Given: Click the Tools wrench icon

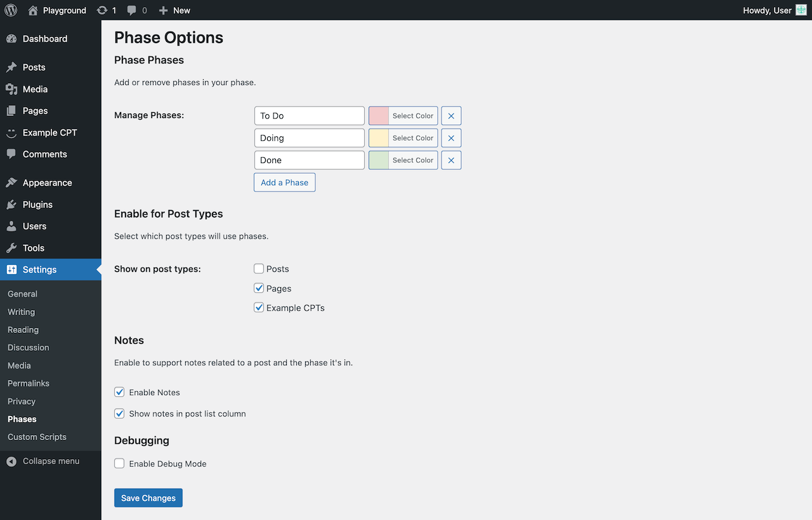Looking at the screenshot, I should click(x=11, y=248).
